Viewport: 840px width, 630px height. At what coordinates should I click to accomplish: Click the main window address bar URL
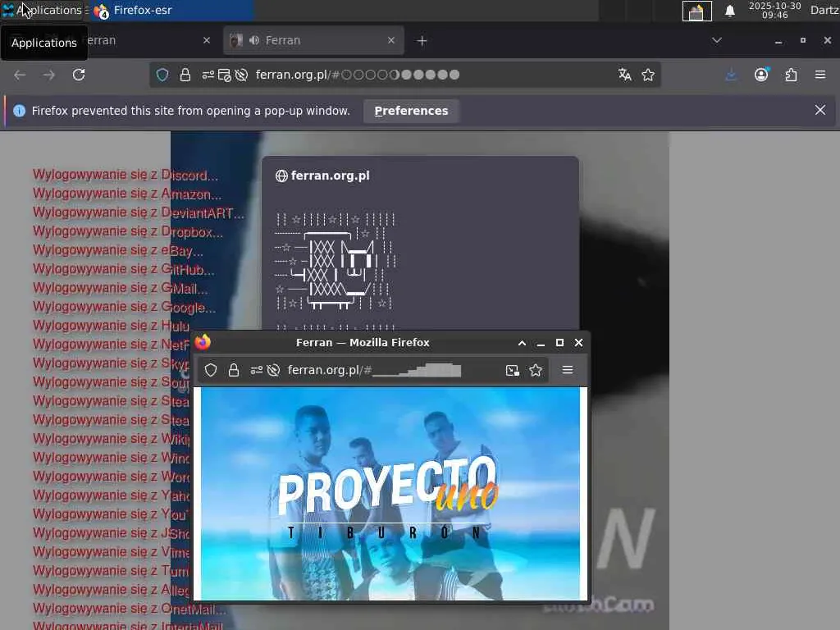[x=358, y=75]
